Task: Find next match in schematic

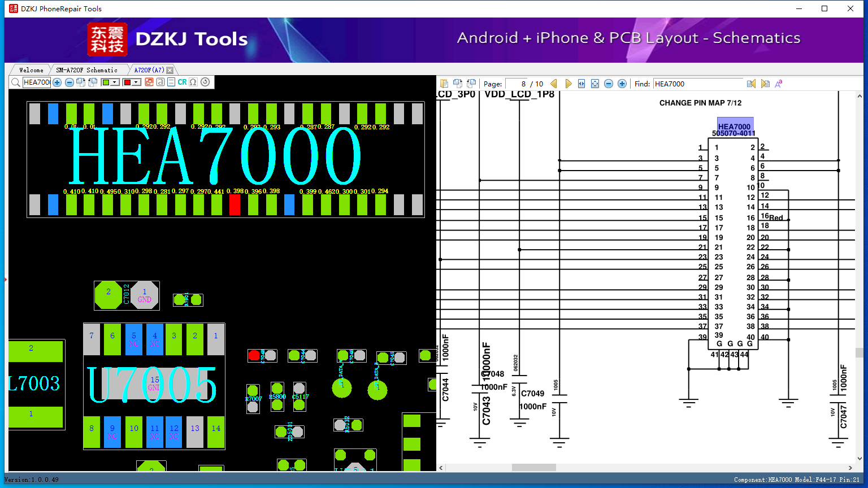Action: tap(765, 84)
